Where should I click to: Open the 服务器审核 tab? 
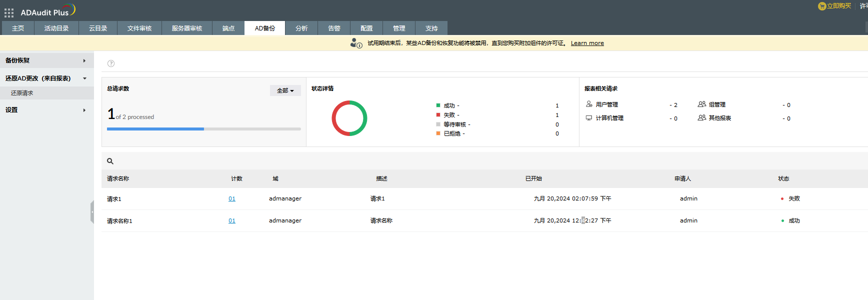pyautogui.click(x=186, y=28)
